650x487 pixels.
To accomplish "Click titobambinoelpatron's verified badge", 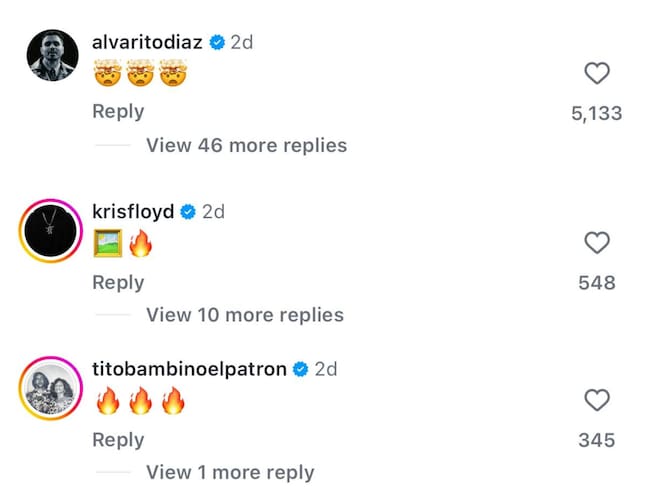I will pyautogui.click(x=300, y=369).
